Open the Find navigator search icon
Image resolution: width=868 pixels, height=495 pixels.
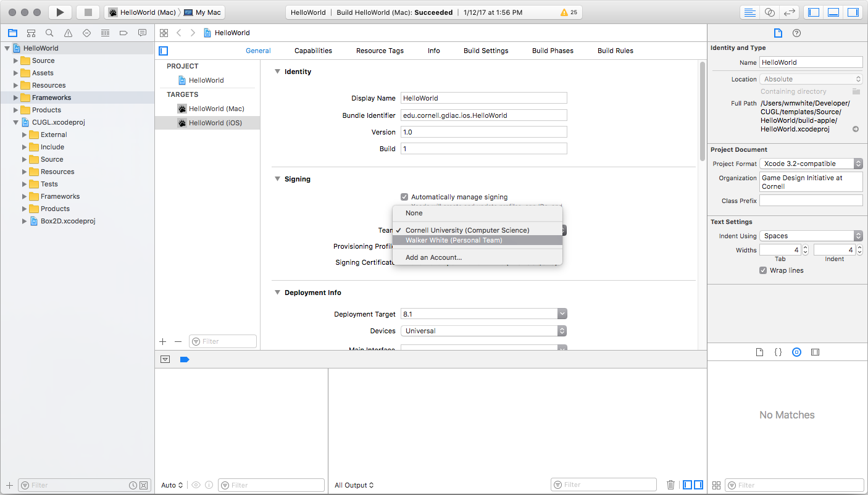click(x=49, y=33)
